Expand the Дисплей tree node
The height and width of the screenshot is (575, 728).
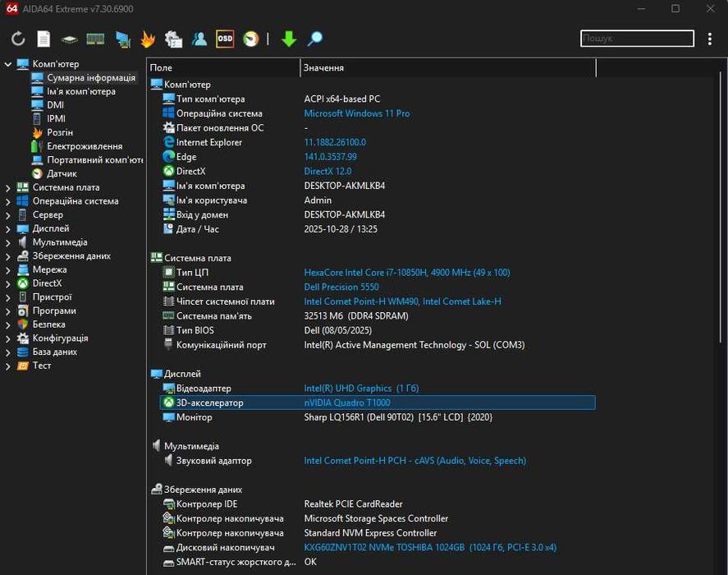[8, 228]
